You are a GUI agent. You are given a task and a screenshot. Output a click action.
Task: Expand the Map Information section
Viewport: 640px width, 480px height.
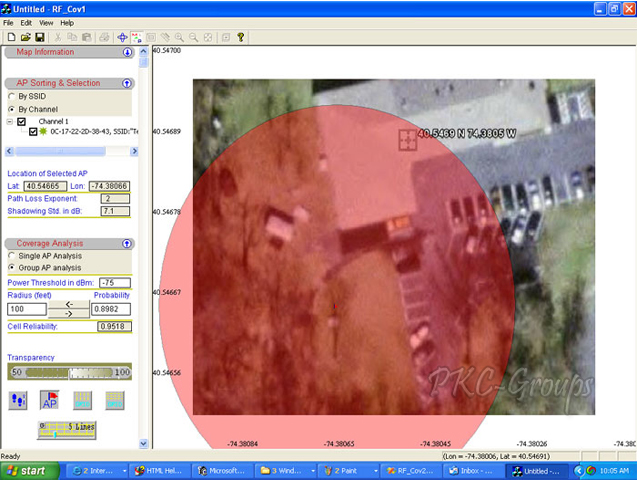click(x=127, y=52)
